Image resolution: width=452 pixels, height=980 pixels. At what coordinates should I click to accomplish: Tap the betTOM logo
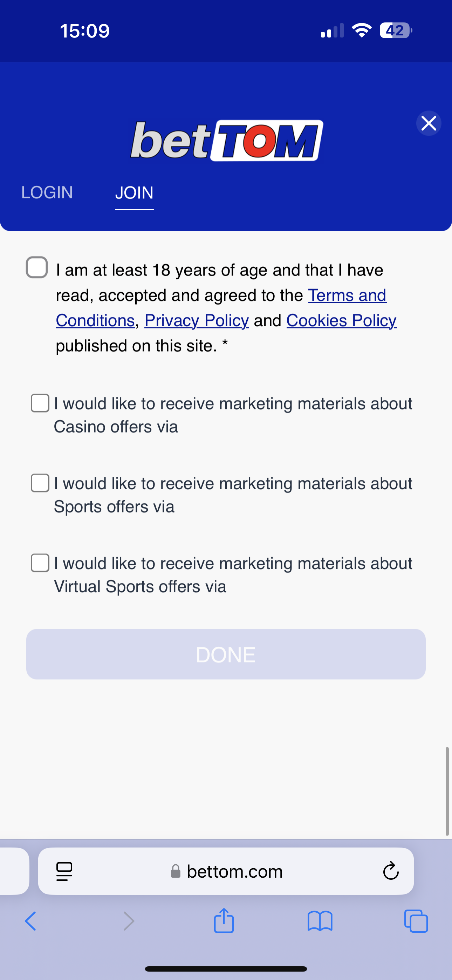[x=227, y=141]
